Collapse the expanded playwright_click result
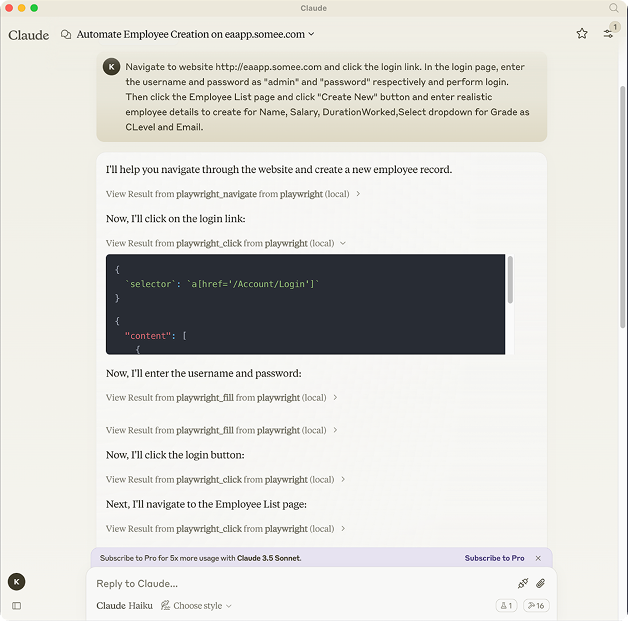The height and width of the screenshot is (621, 628). [225, 243]
